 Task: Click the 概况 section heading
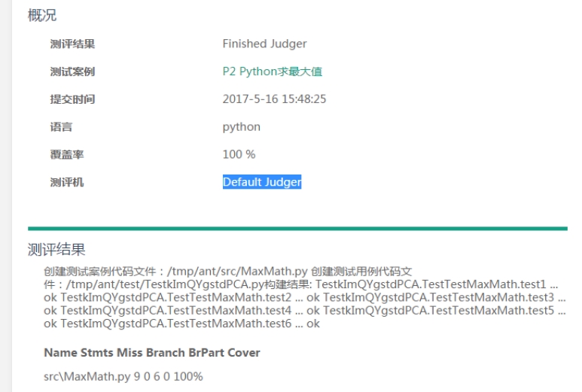point(42,15)
